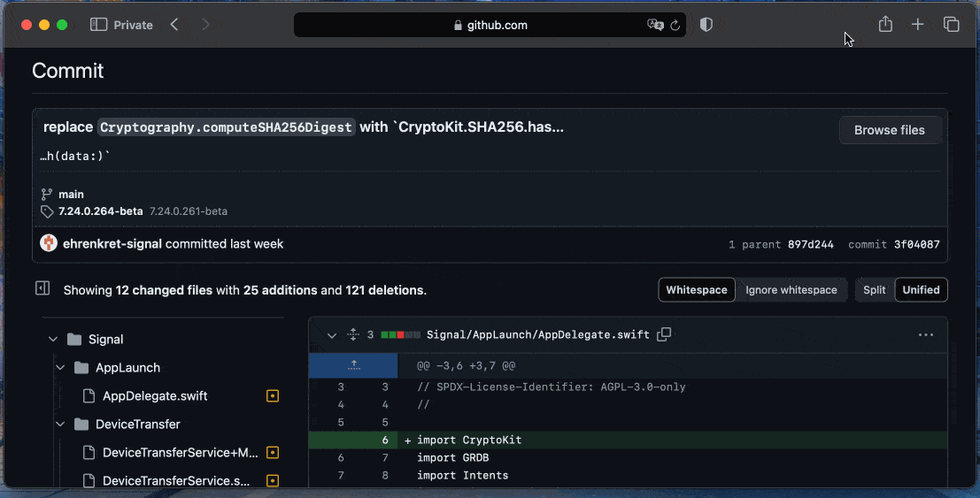Select AppDelegate.swift in file tree
The height and width of the screenshot is (498, 980).
click(155, 396)
